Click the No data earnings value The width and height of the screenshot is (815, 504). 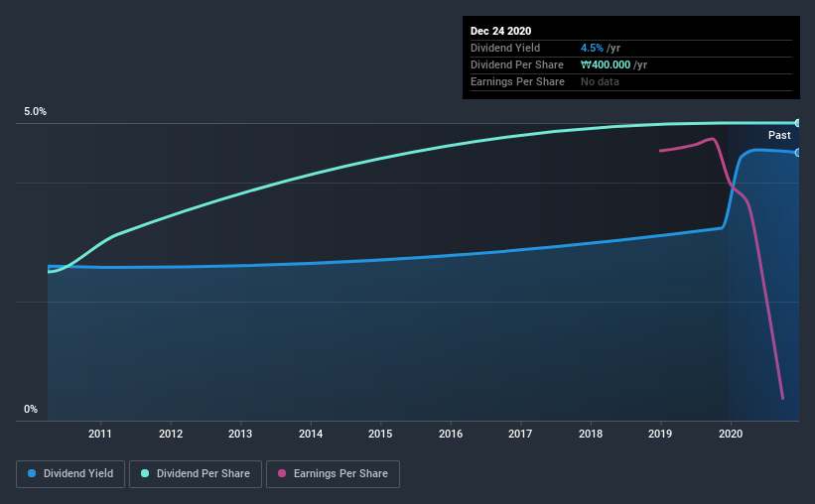pyautogui.click(x=600, y=81)
